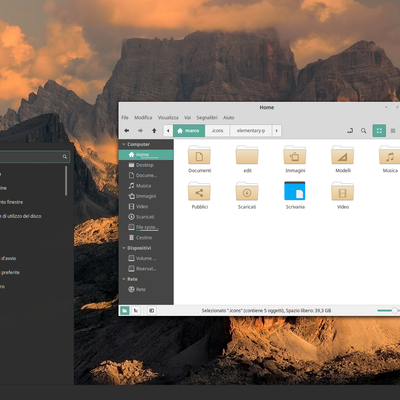Open the File menu
This screenshot has height=400, width=400.
tap(125, 117)
